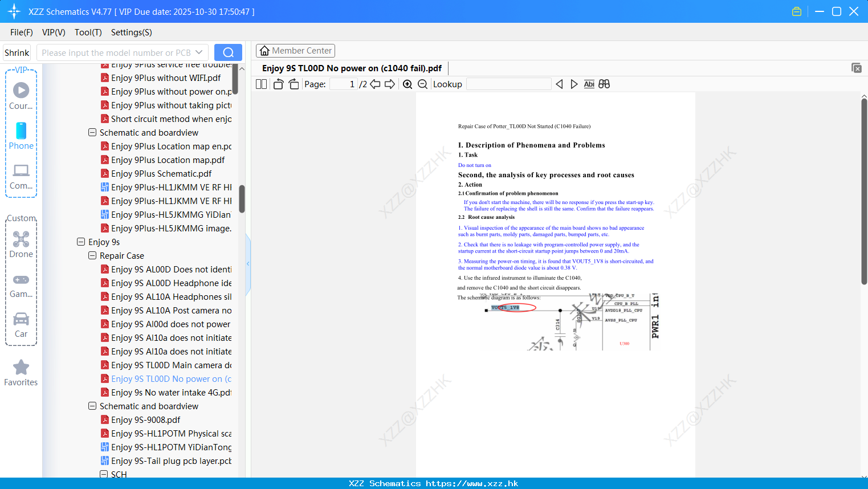Image resolution: width=868 pixels, height=489 pixels.
Task: Go to previous PDF page arrow
Action: (375, 84)
